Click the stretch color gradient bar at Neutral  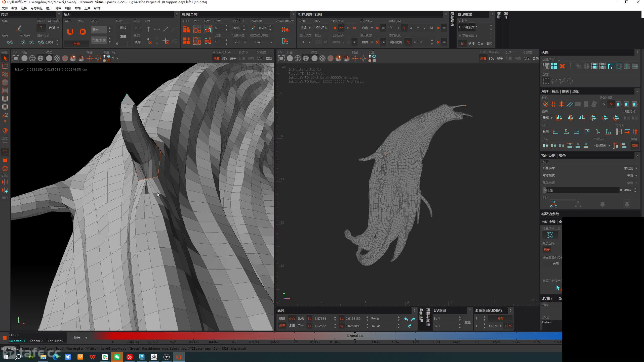[355, 336]
